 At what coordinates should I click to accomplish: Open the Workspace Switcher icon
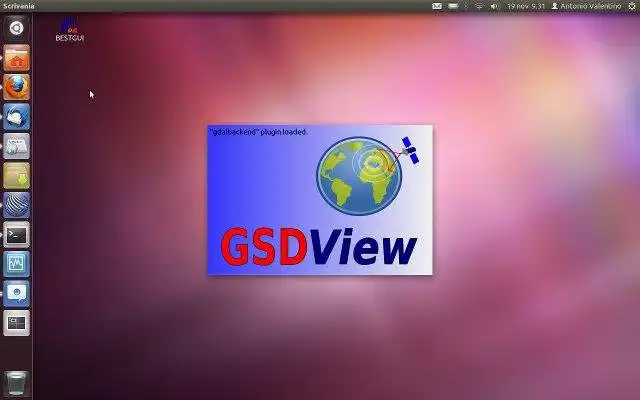click(17, 323)
